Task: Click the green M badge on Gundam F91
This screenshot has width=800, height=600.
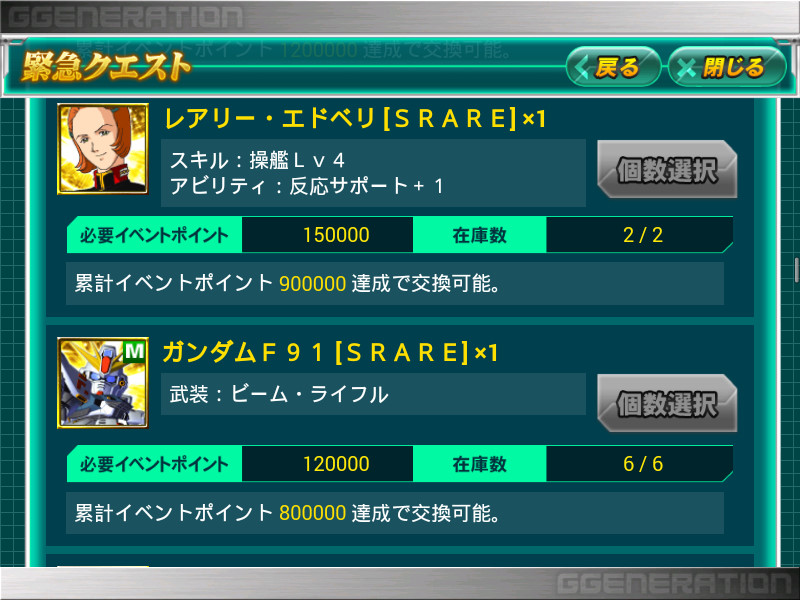Action: click(134, 351)
